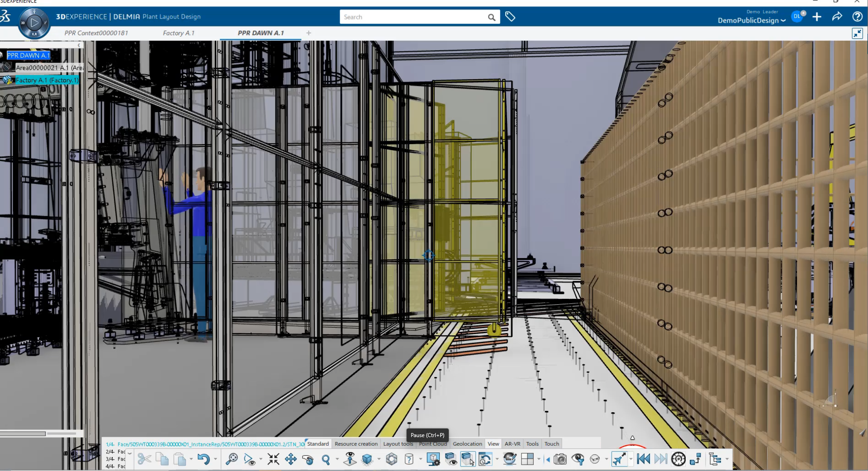Open a new tab with the plus button
The width and height of the screenshot is (868, 471).
(x=309, y=33)
